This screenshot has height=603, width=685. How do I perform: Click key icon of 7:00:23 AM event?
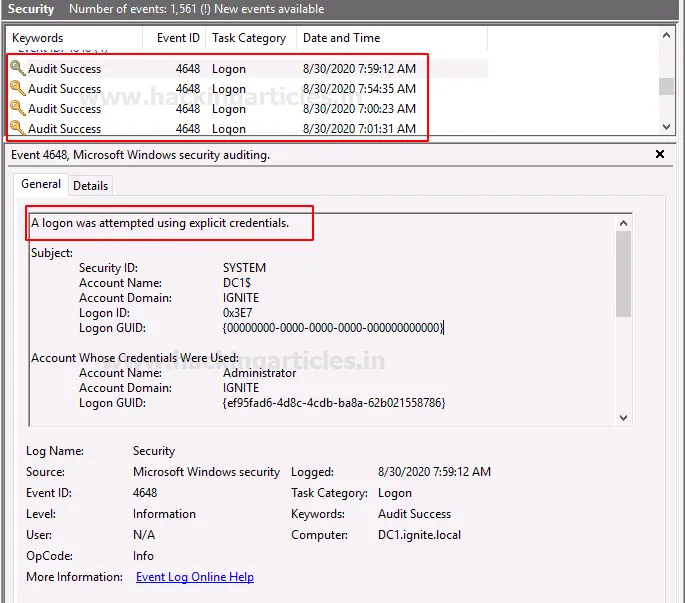pos(17,109)
